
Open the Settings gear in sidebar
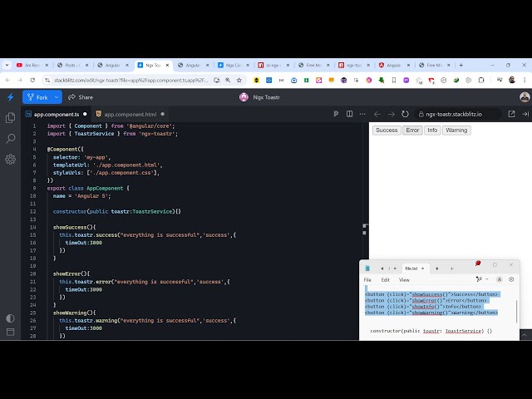(x=10, y=159)
